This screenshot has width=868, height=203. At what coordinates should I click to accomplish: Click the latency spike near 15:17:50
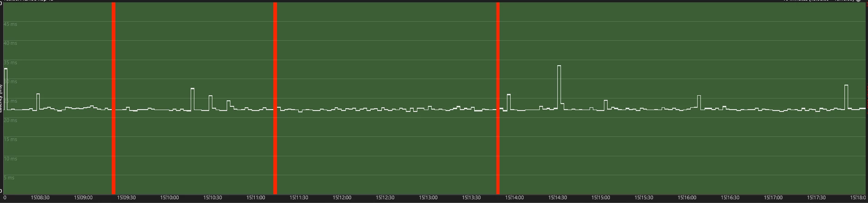pos(846,97)
